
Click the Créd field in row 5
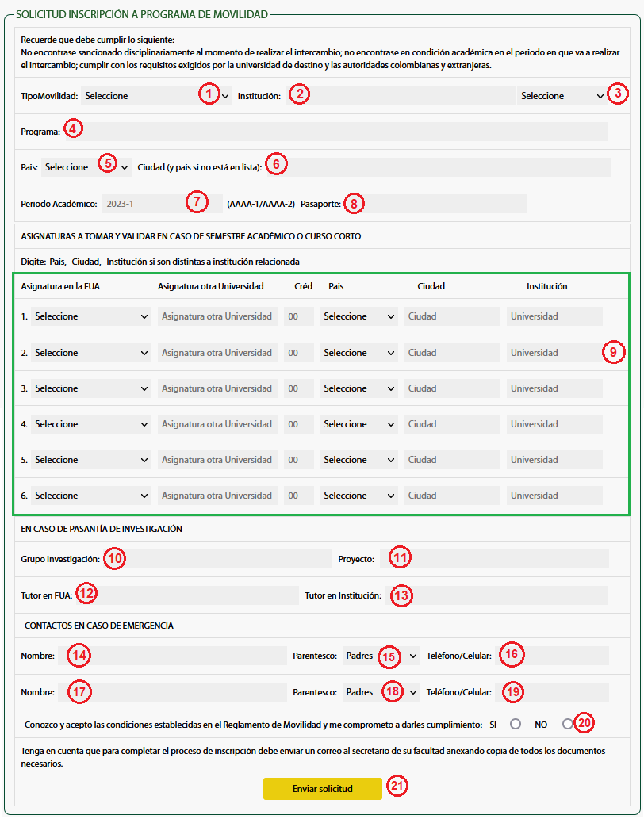(299, 460)
